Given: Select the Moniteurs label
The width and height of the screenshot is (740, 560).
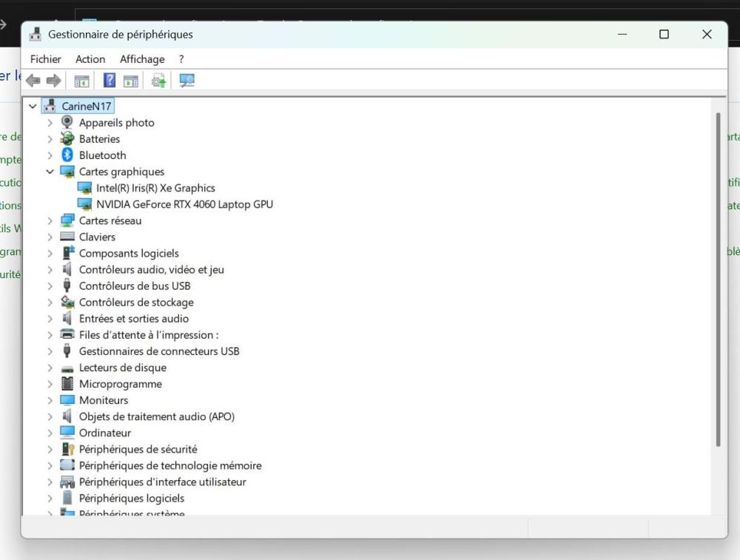Looking at the screenshot, I should tap(104, 400).
